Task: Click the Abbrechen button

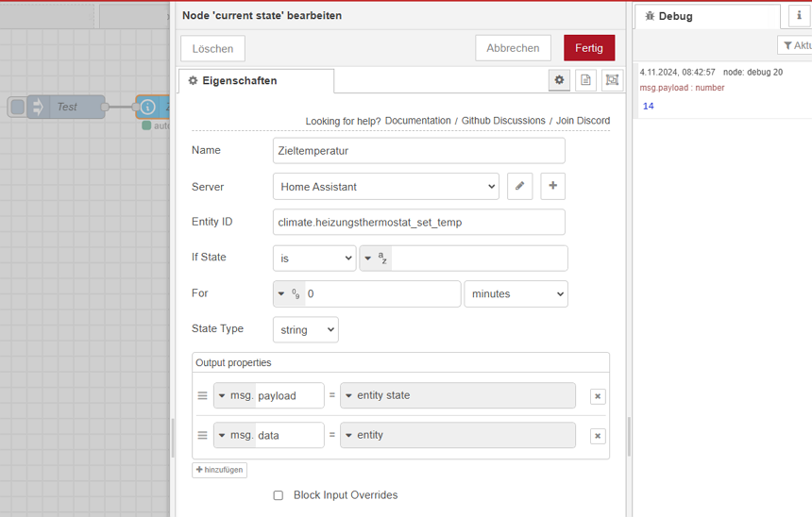Action: (x=513, y=48)
